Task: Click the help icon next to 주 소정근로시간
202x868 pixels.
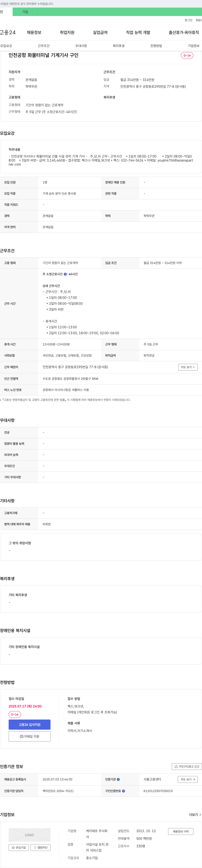Action: tap(65, 274)
